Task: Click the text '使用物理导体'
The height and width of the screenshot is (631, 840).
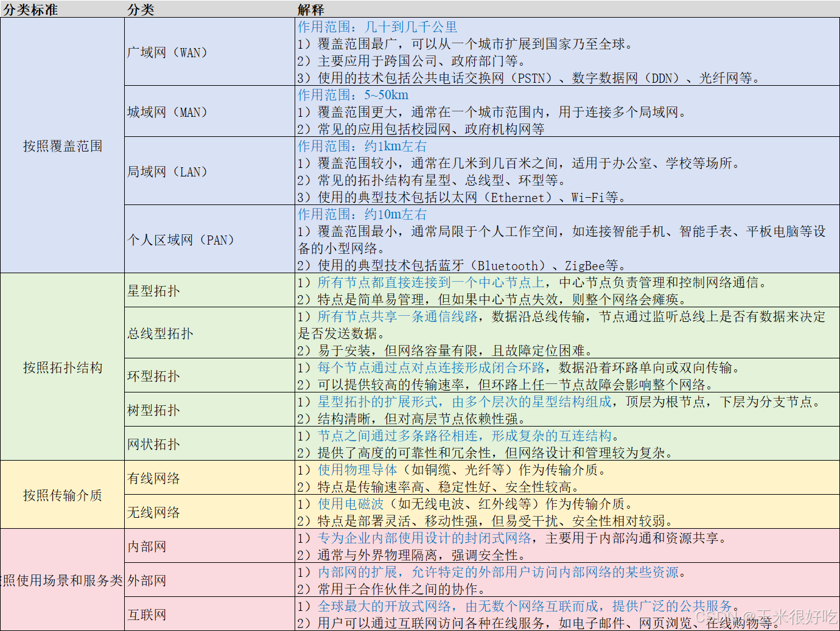Action: point(357,470)
